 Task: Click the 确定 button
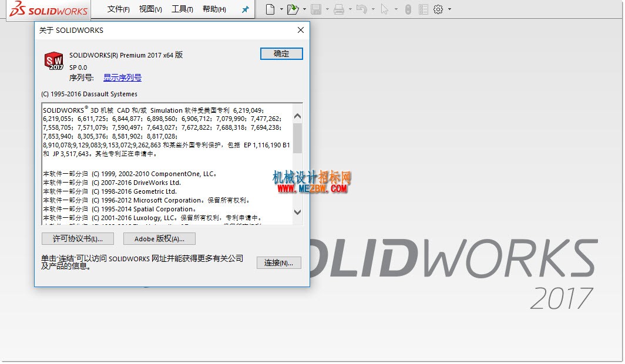(x=281, y=54)
